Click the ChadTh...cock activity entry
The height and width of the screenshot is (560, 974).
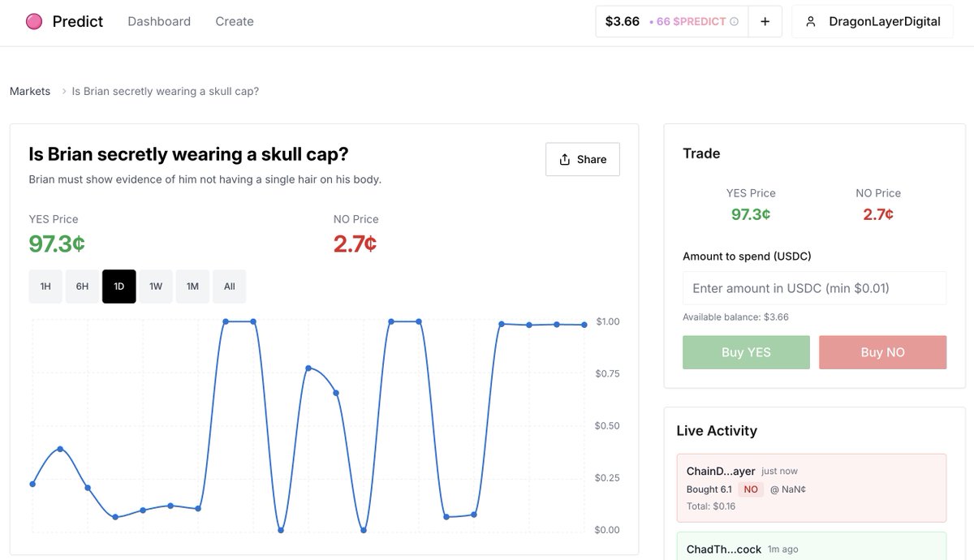pyautogui.click(x=812, y=546)
